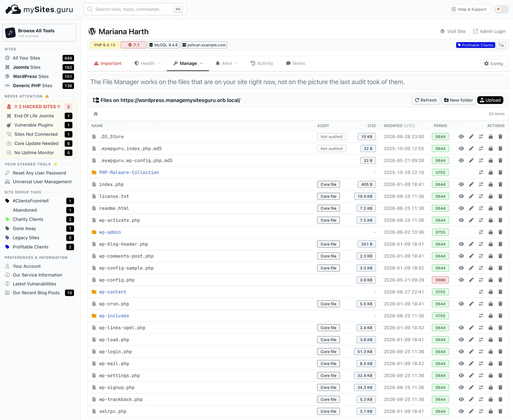Click the lock icon for readme.html
Viewport: 513px width, 420px height.
click(491, 208)
